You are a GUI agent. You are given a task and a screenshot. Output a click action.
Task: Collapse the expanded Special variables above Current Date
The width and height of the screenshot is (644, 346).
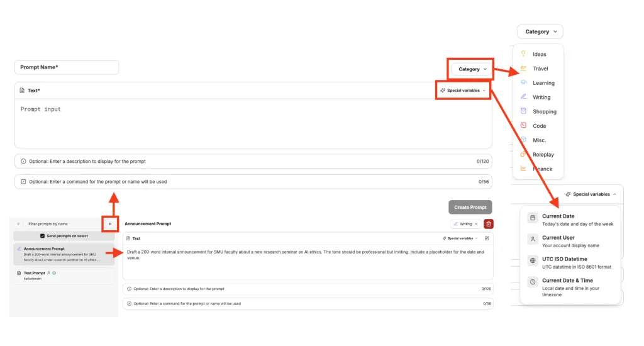(x=591, y=194)
